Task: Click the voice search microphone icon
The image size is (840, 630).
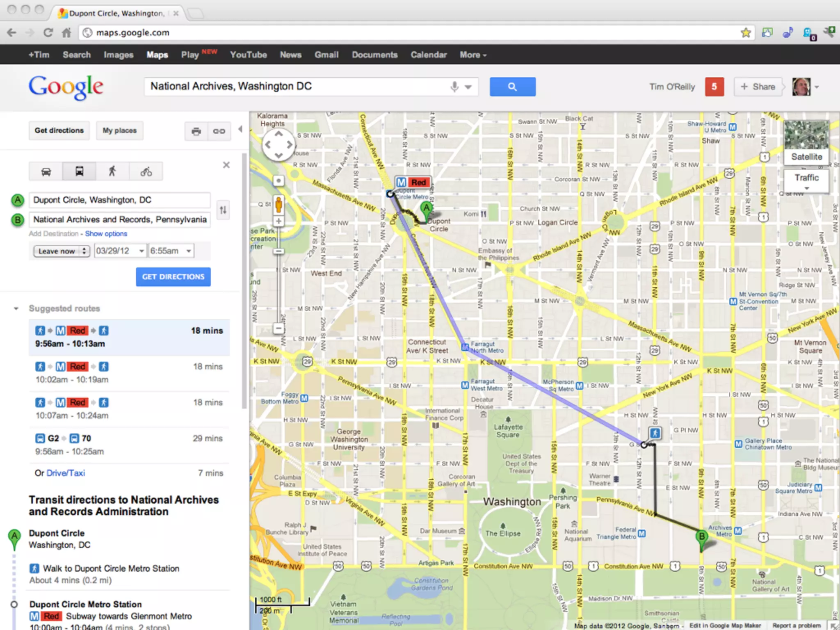Action: click(x=454, y=87)
